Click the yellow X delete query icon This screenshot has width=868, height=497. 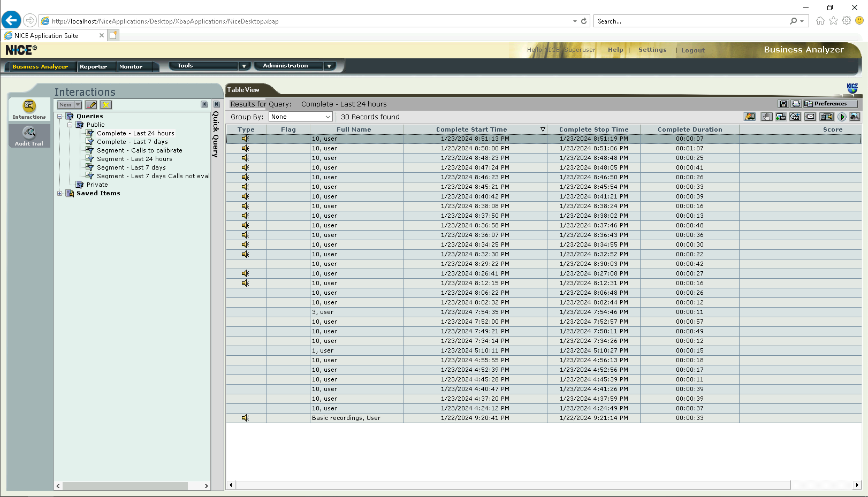pyautogui.click(x=106, y=105)
